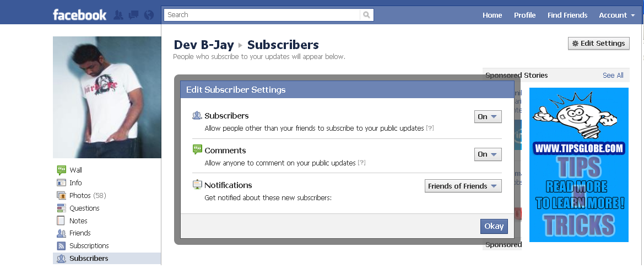Viewport: 644px width, 268px height.
Task: Click the Notes icon in sidebar
Action: coord(61,221)
